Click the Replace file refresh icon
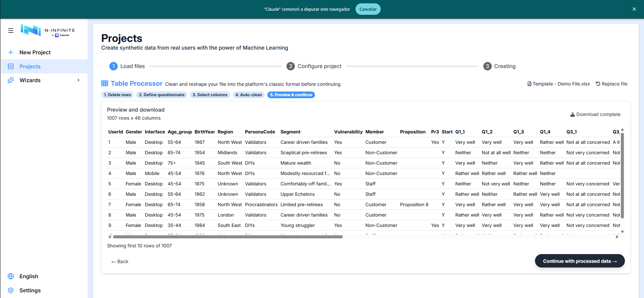This screenshot has width=644, height=298. point(598,84)
